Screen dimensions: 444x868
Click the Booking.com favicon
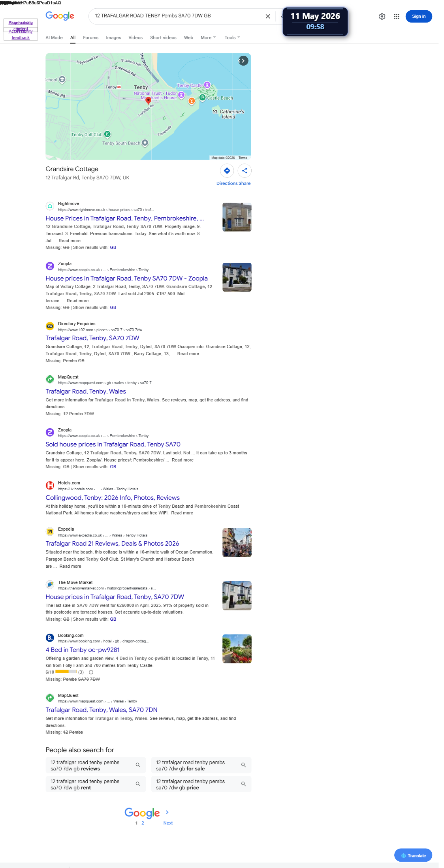tap(50, 638)
